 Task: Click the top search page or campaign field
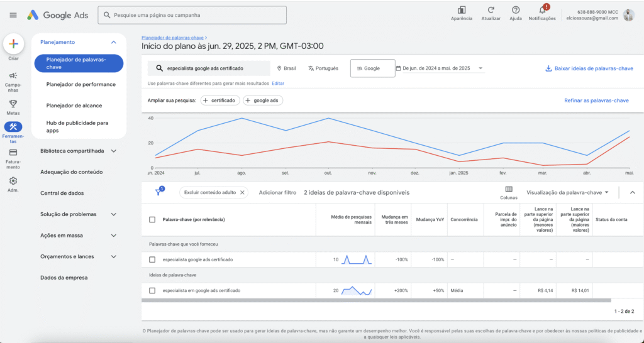tap(192, 15)
